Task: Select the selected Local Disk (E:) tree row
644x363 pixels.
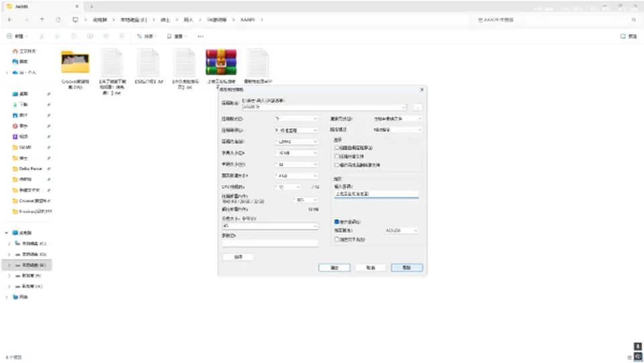Action: pos(27,265)
